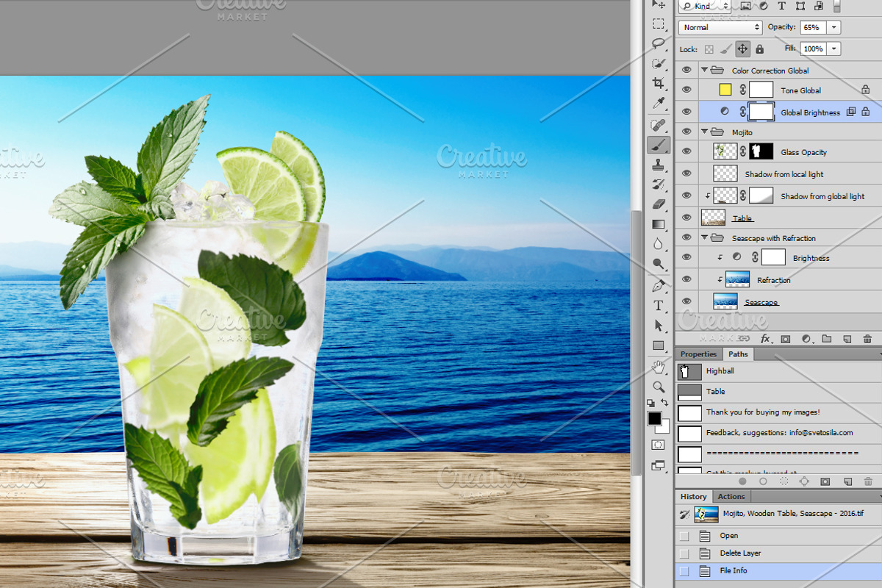Hide the Color Correction Global group
The width and height of the screenshot is (882, 588).
click(x=686, y=70)
